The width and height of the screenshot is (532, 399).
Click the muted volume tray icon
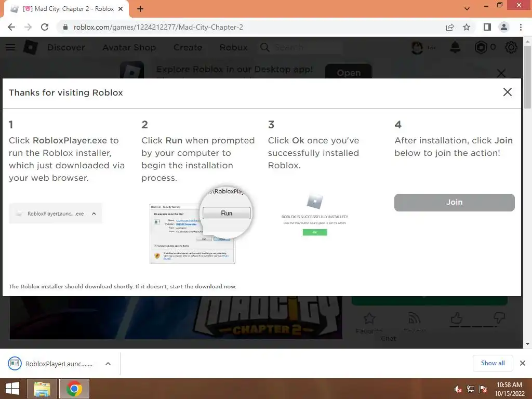tap(458, 389)
